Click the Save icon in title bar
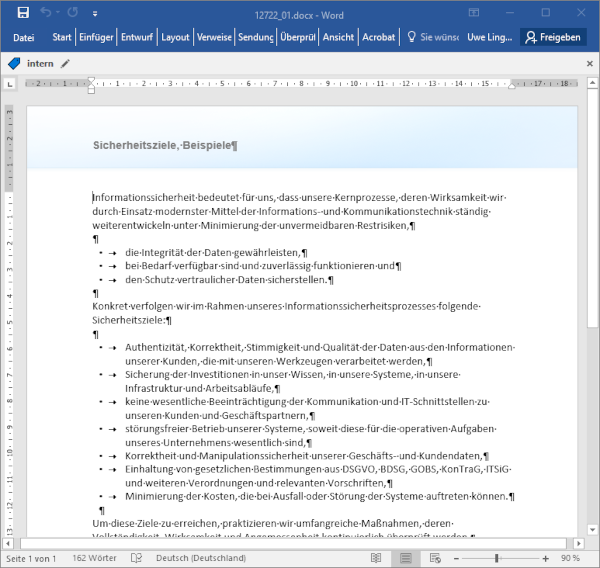The height and width of the screenshot is (568, 600). coord(19,13)
